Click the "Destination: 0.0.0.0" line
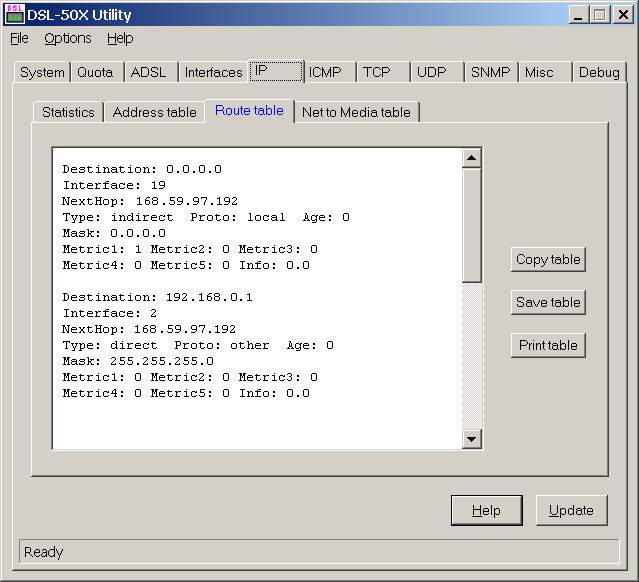The width and height of the screenshot is (639, 582). pos(142,169)
